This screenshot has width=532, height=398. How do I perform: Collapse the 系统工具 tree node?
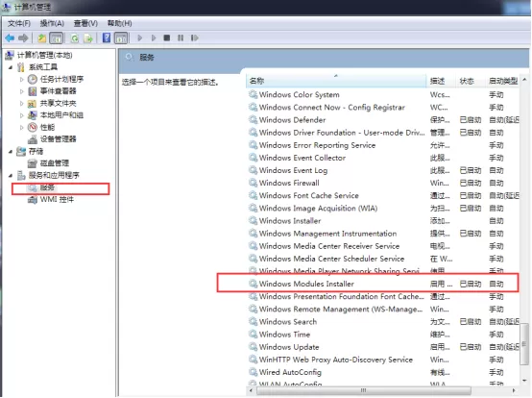point(11,67)
